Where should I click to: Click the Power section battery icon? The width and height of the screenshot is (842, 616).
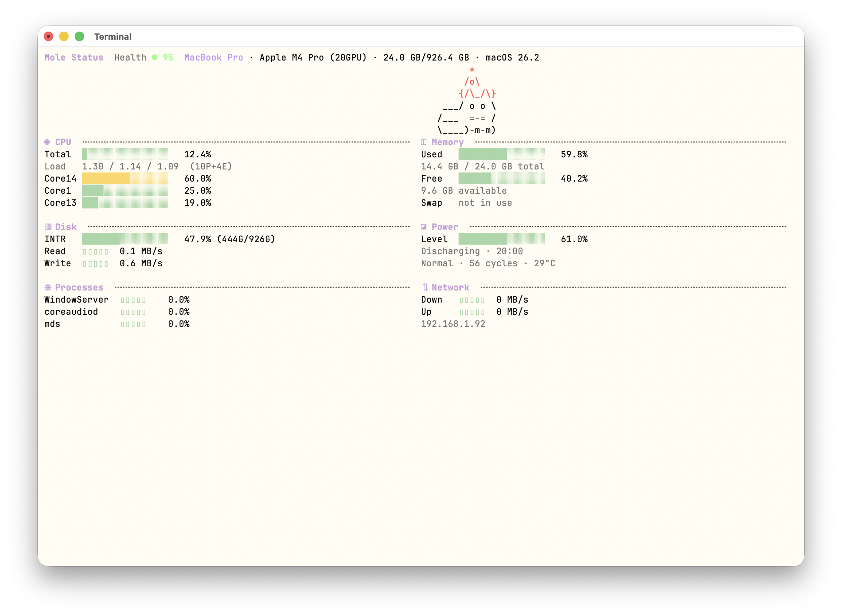pyautogui.click(x=424, y=227)
